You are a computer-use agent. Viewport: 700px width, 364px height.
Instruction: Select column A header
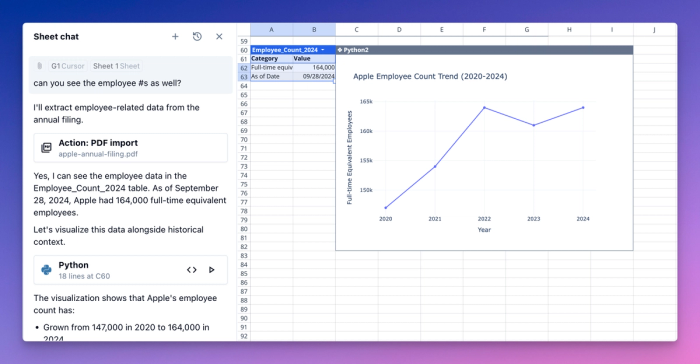coord(271,29)
